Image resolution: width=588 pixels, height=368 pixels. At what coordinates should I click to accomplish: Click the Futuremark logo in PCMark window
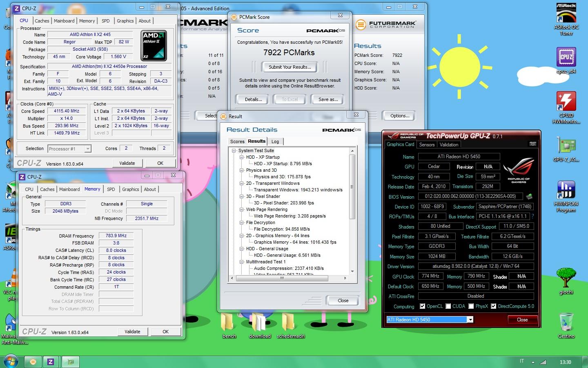coord(386,25)
